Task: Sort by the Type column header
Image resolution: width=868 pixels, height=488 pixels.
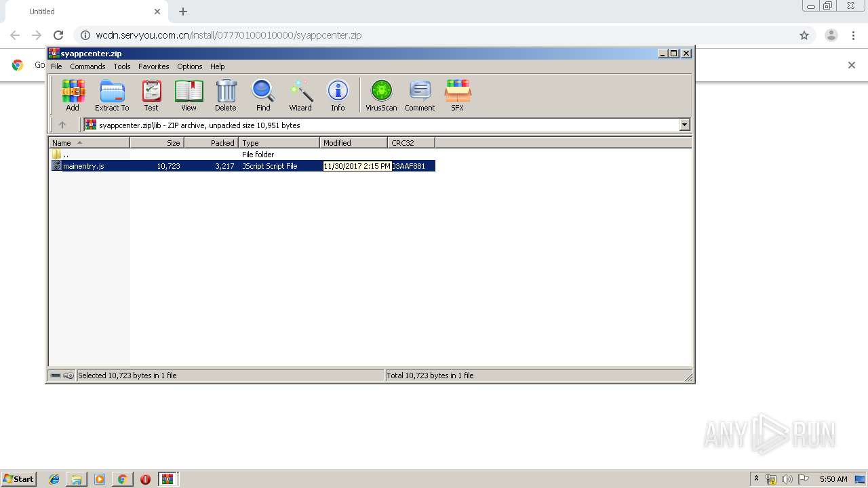Action: [279, 143]
